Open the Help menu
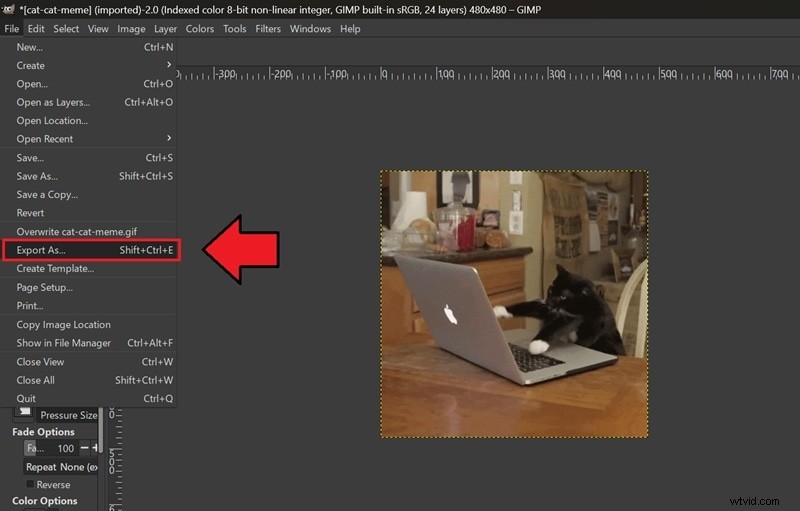 tap(350, 29)
